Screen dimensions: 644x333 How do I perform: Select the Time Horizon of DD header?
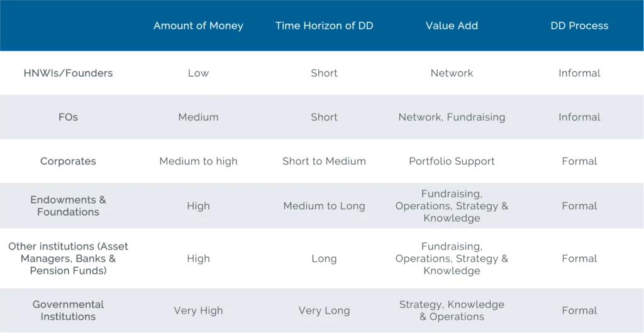point(324,26)
